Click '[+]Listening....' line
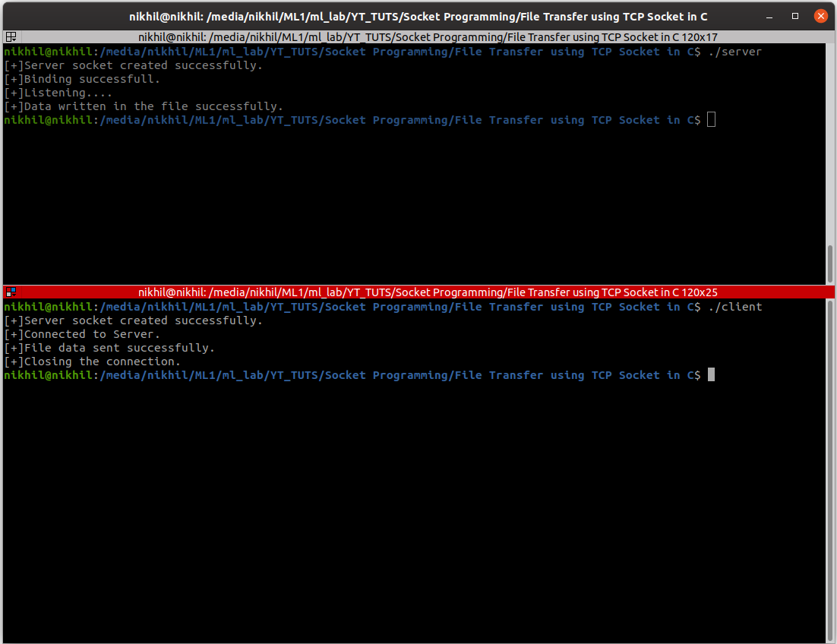 point(58,93)
